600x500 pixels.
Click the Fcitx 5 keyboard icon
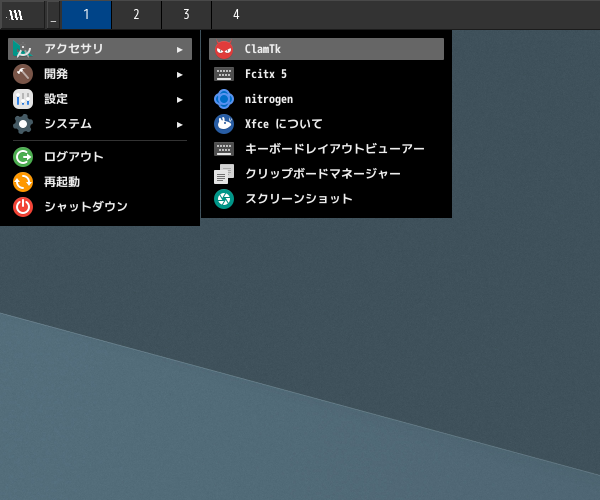coord(224,74)
